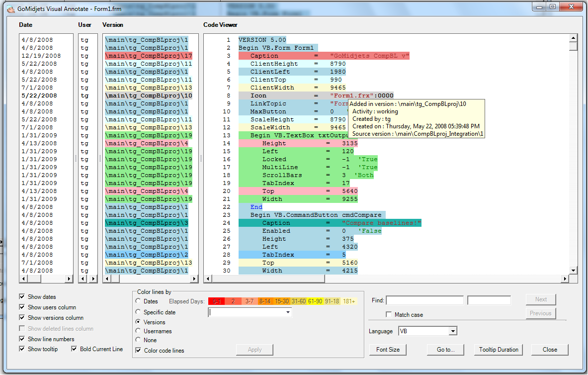Select Specific date coloring option
Image resolution: width=588 pixels, height=375 pixels.
click(x=138, y=312)
